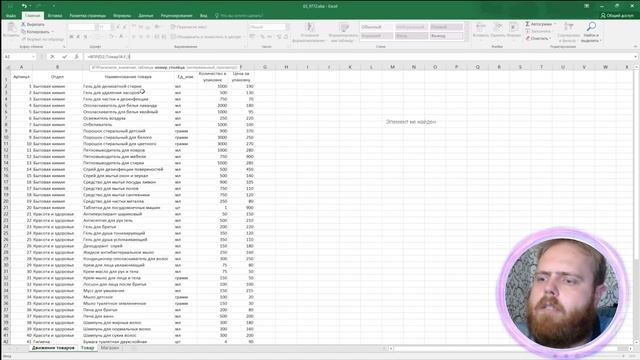Switch to the Движение товаров sheet
Screen dimensions: 640x360
click(x=53, y=348)
